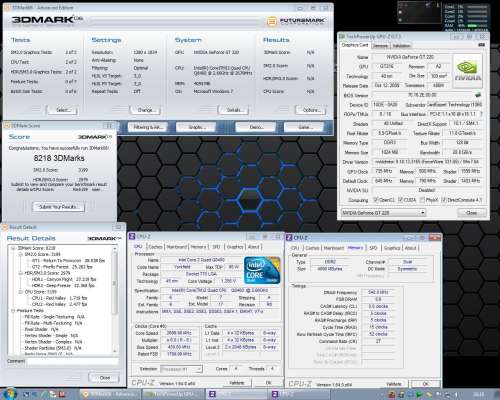Toggle the PhysX checkbox in GPU-Z
This screenshot has height=400, width=500.
422,200
